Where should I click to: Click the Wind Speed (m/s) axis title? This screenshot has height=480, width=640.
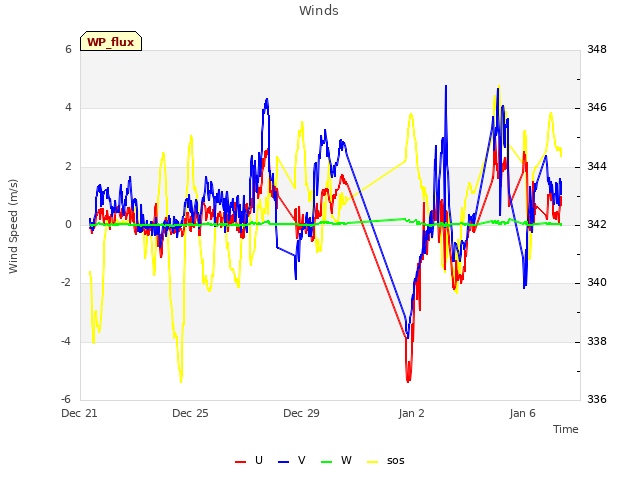click(13, 226)
